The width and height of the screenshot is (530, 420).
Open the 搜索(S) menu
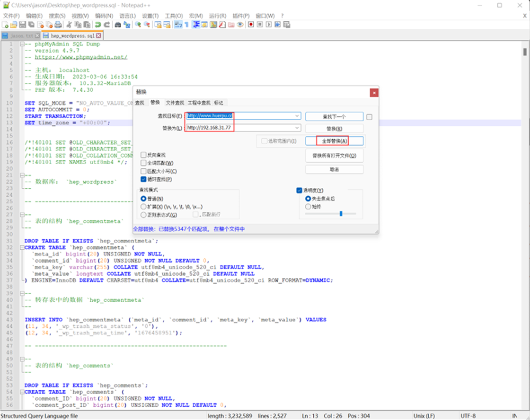click(x=57, y=16)
